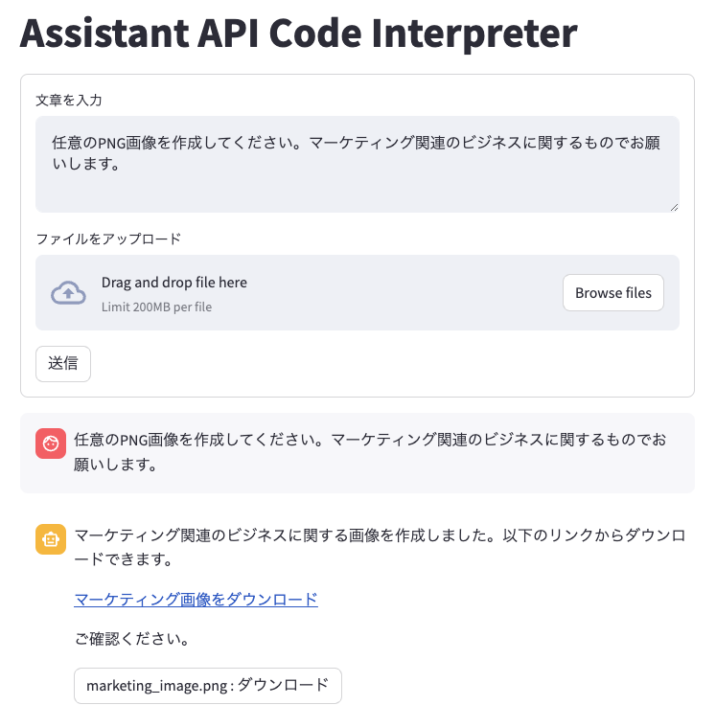Click the cloud upload icon
716x728 pixels.
click(x=68, y=293)
